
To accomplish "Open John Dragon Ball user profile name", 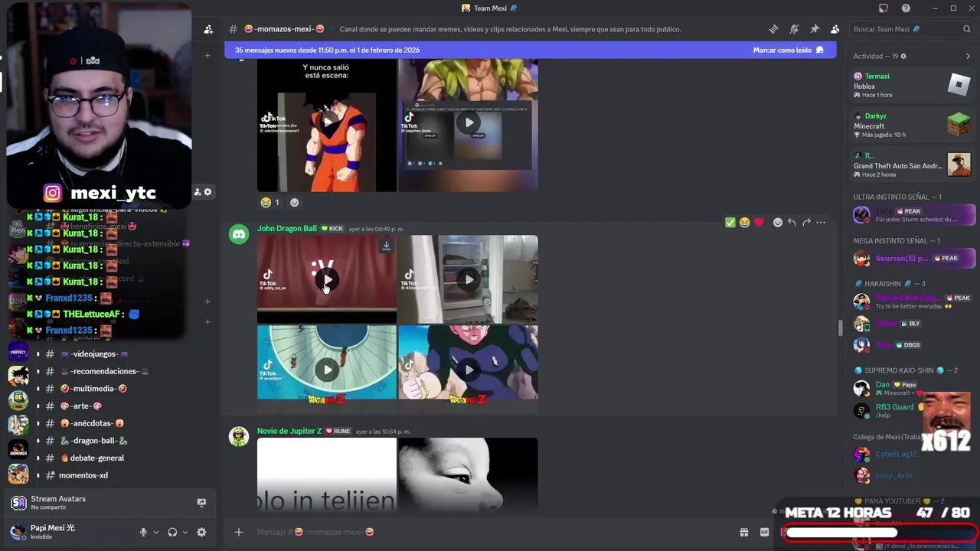I will [287, 228].
